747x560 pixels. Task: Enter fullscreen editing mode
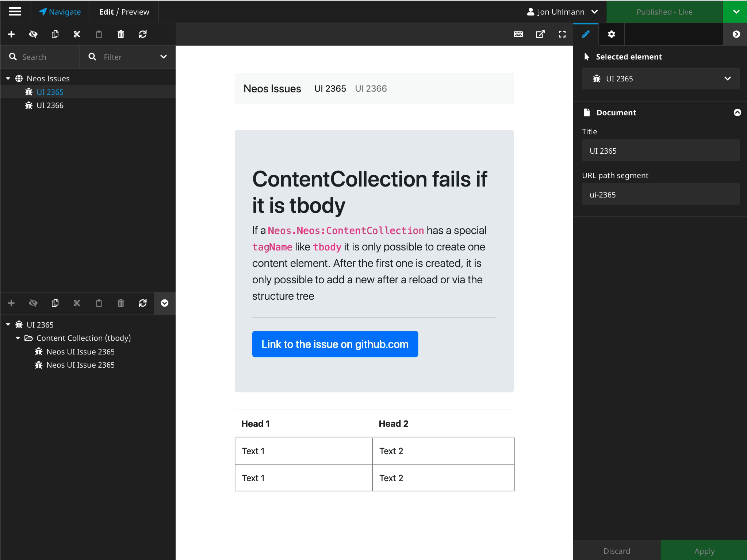(562, 34)
